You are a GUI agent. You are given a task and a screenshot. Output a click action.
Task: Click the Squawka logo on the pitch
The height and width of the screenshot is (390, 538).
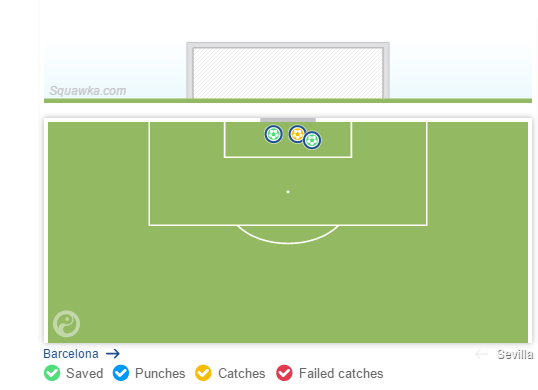click(67, 324)
